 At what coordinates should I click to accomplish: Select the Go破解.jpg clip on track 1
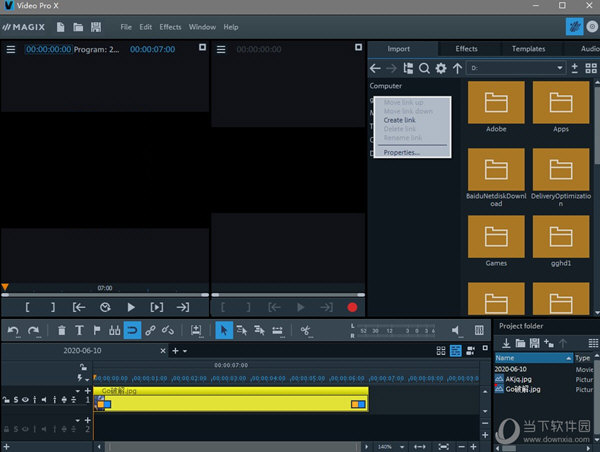pos(231,399)
